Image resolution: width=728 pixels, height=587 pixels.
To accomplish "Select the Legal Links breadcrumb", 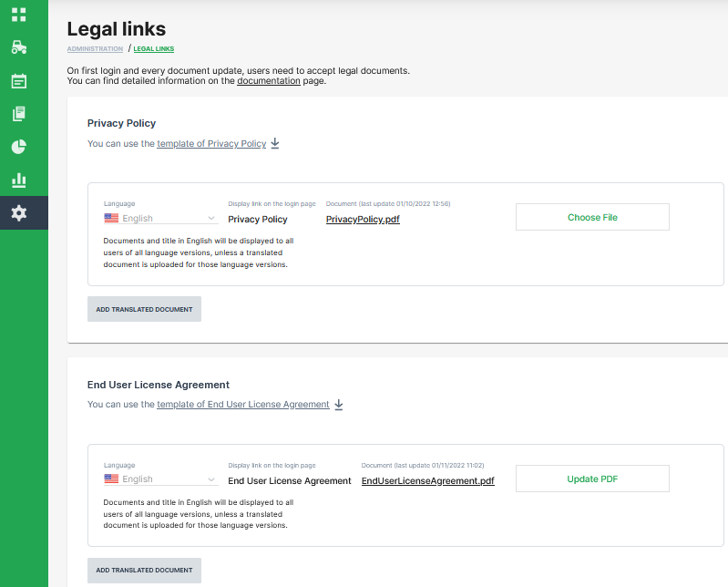I will tap(154, 48).
